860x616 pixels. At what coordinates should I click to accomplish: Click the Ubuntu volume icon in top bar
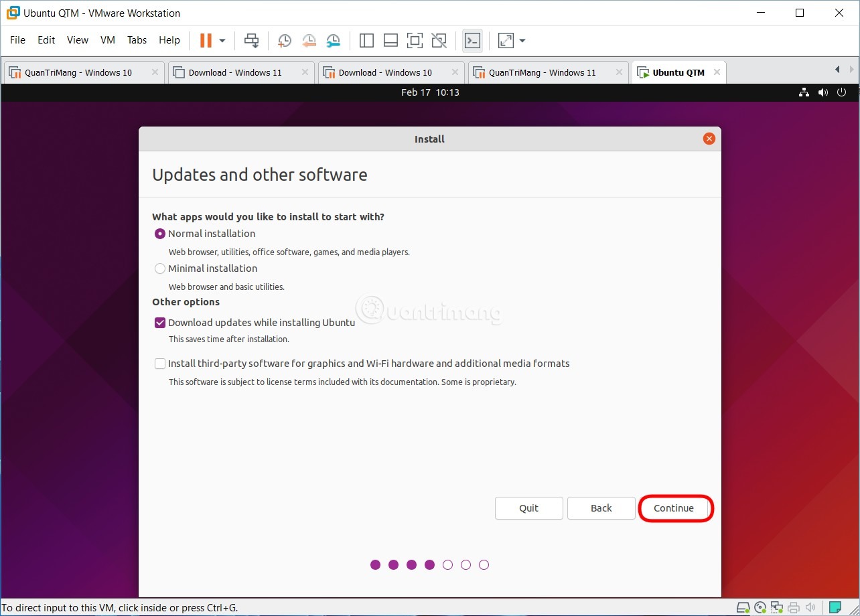(823, 92)
